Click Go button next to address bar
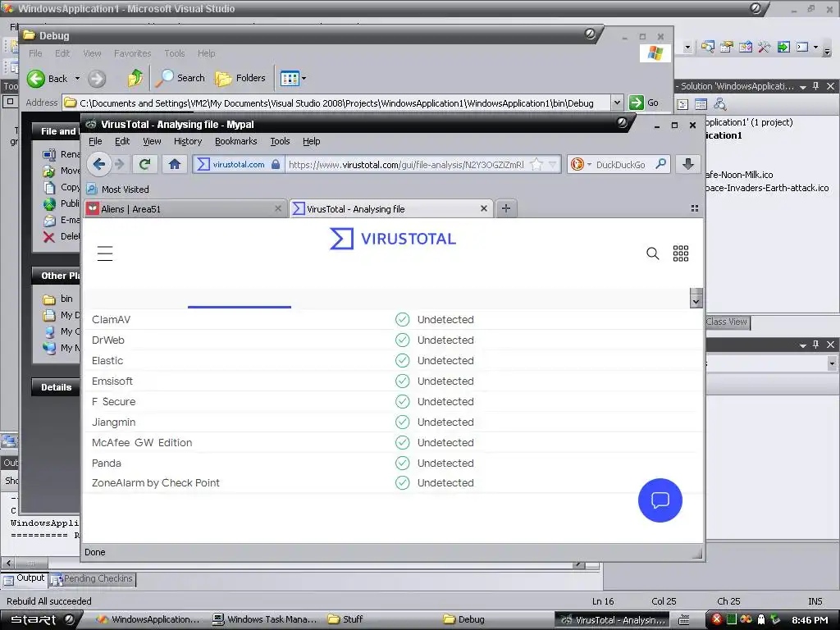 click(x=645, y=103)
